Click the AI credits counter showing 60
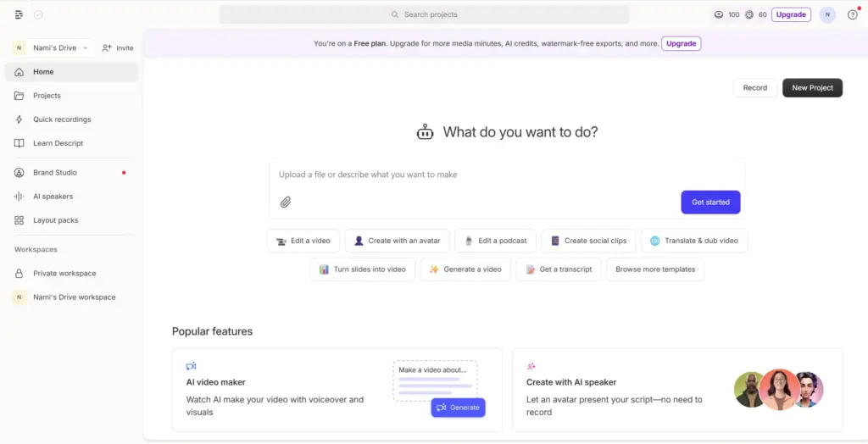This screenshot has width=868, height=444. coord(755,14)
